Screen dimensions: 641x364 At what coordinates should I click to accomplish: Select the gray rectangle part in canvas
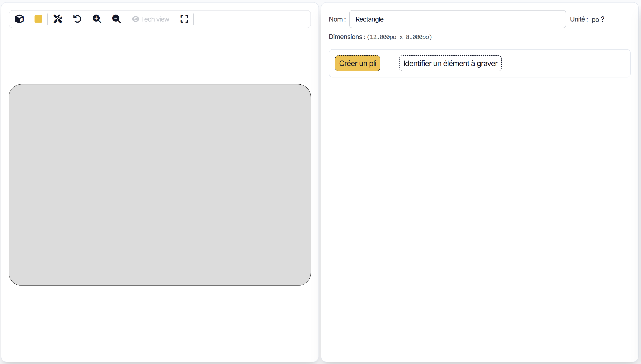pos(160,185)
